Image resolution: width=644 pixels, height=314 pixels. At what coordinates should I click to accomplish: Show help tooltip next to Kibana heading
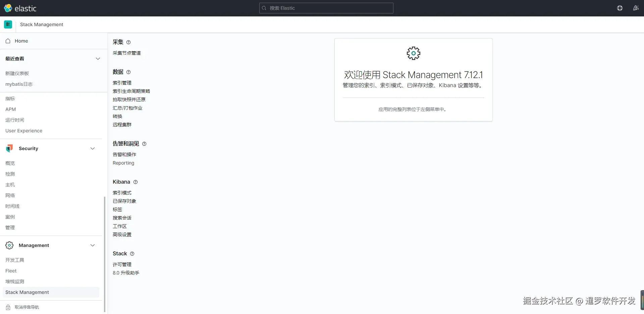(136, 182)
